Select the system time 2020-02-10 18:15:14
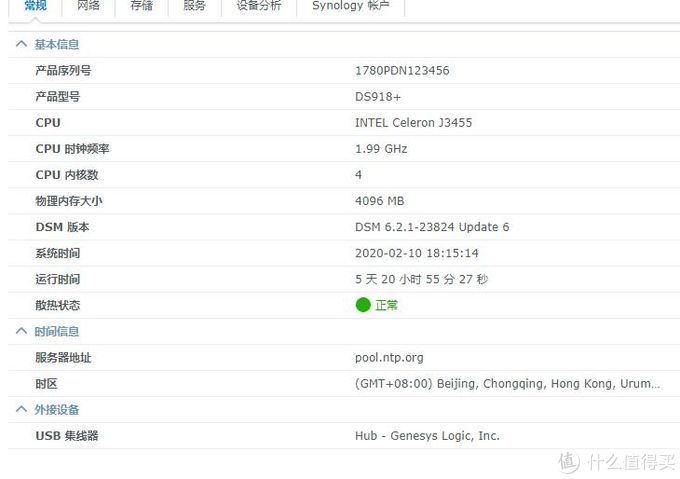 click(x=416, y=253)
